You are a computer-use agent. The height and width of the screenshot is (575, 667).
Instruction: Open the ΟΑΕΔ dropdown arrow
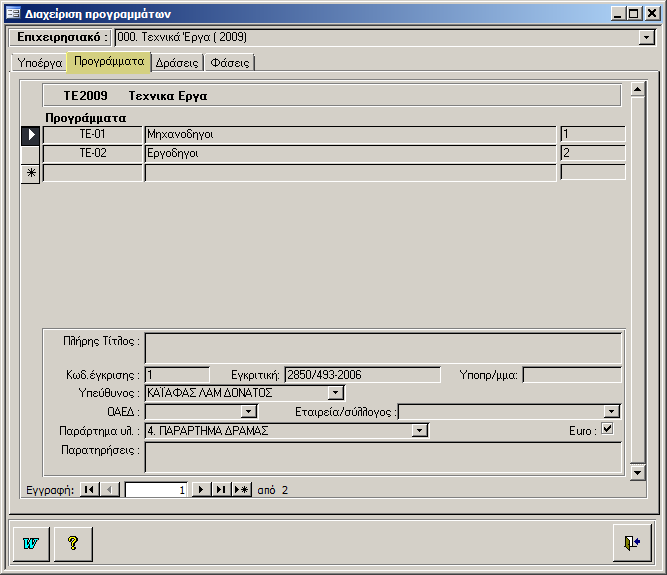[x=250, y=411]
